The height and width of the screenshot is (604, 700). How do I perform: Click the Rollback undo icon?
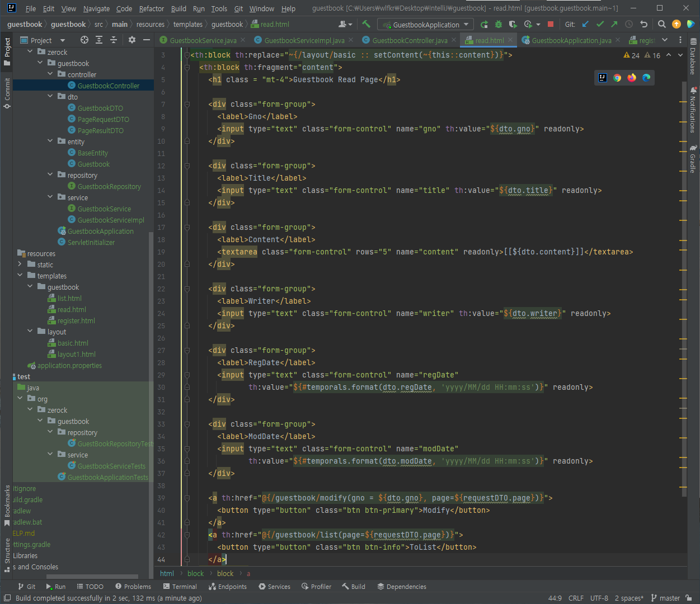coord(643,24)
